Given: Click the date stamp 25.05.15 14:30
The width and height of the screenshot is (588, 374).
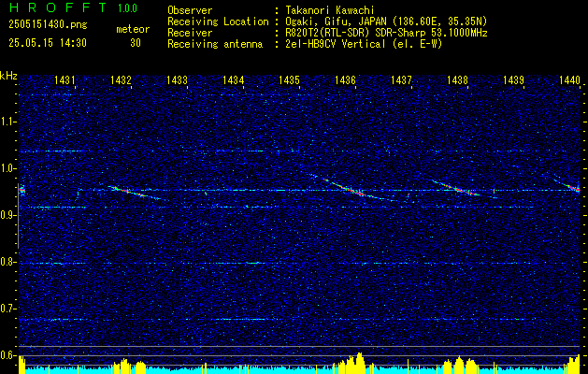Looking at the screenshot, I should [x=48, y=43].
